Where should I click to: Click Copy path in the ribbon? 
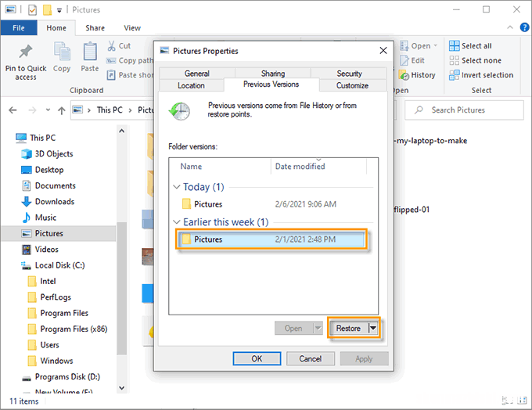(130, 60)
